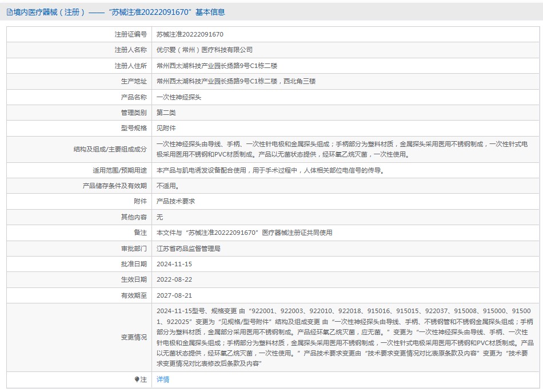Click the 型号规格 row label
The width and height of the screenshot is (543, 392).
coord(134,128)
